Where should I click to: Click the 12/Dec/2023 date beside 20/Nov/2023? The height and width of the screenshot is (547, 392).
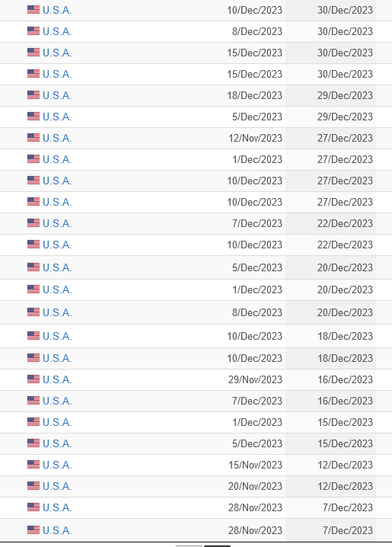pyautogui.click(x=345, y=486)
